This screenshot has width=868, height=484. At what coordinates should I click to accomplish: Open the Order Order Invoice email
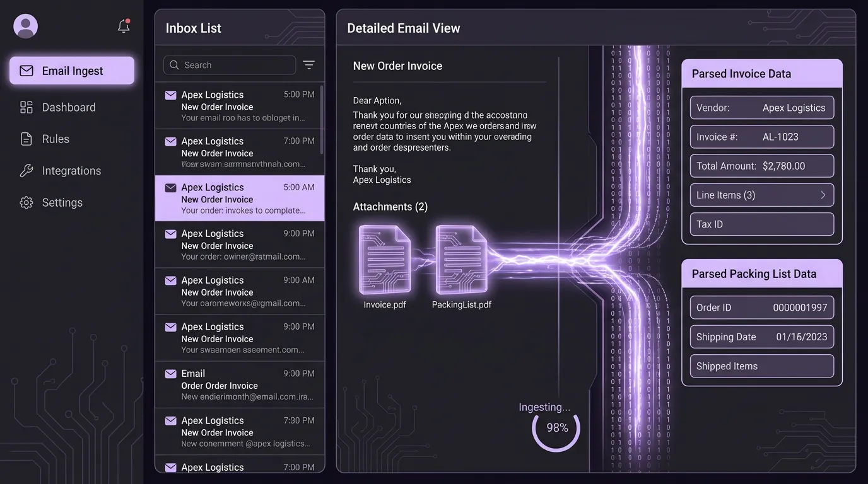(x=239, y=384)
